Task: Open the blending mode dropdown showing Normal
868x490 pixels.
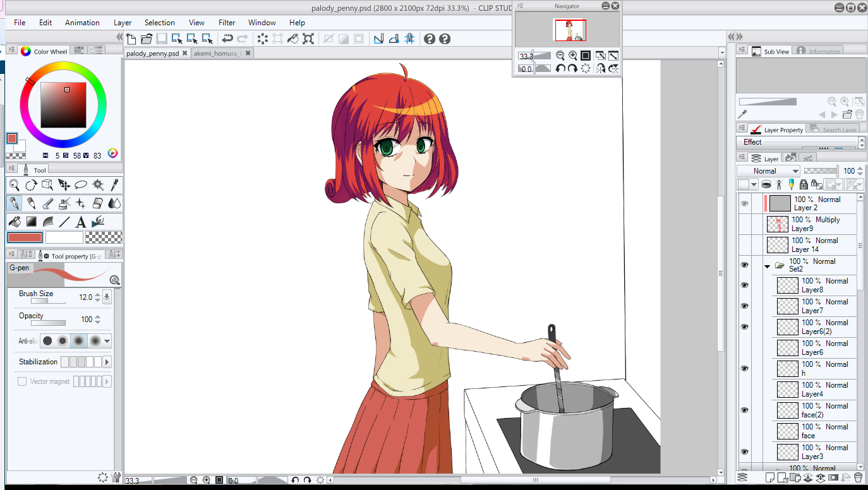Action: click(768, 171)
